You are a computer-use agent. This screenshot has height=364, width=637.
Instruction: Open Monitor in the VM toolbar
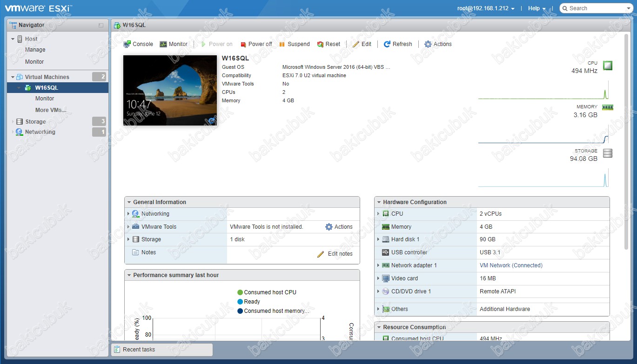174,44
